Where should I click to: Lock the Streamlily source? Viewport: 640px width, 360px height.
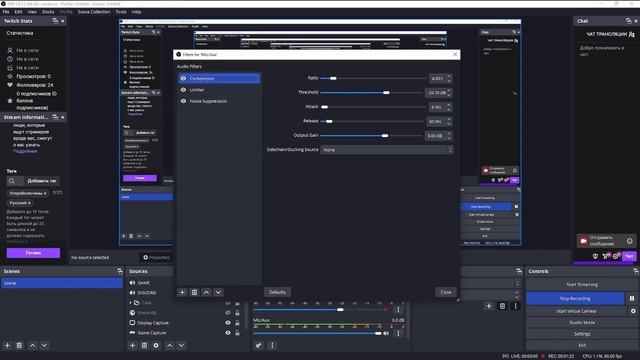coord(237,313)
